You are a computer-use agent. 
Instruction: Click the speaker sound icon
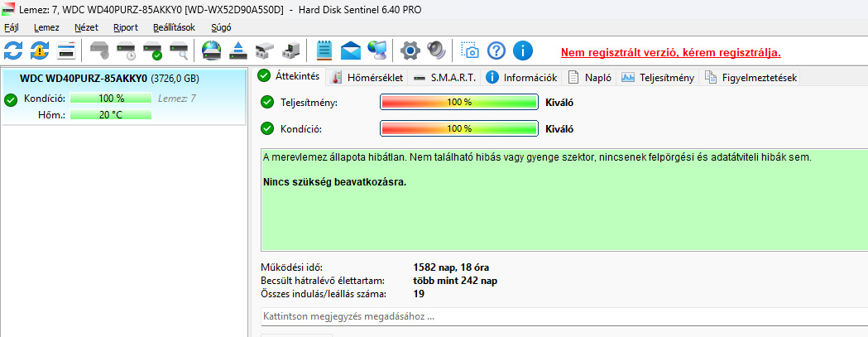pos(436,51)
